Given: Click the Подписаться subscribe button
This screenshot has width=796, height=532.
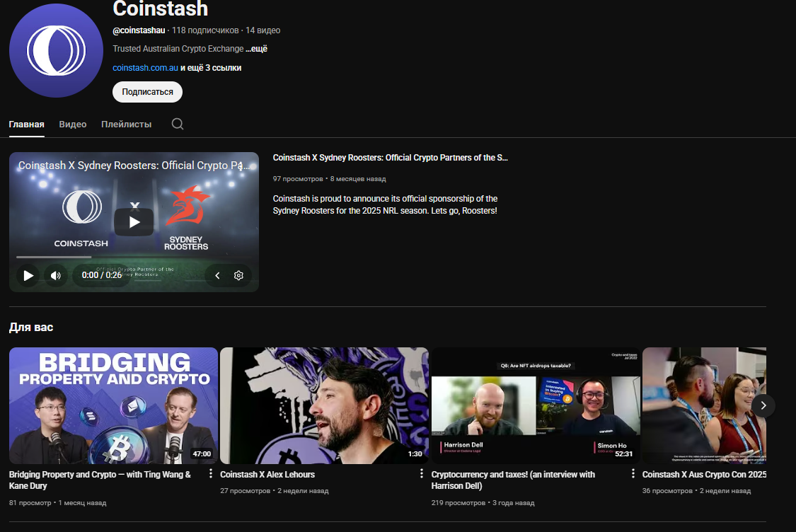Looking at the screenshot, I should [x=147, y=92].
